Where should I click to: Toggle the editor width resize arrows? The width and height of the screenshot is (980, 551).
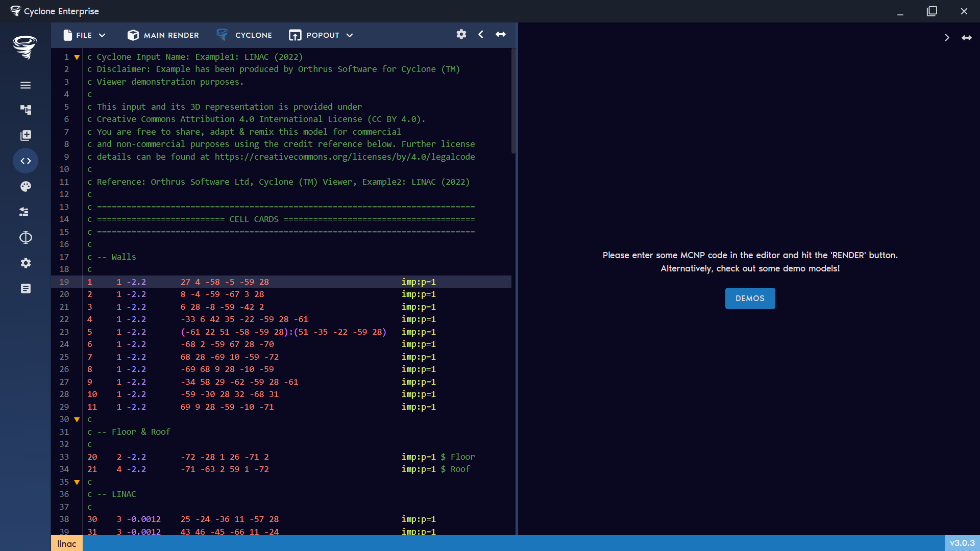(500, 34)
